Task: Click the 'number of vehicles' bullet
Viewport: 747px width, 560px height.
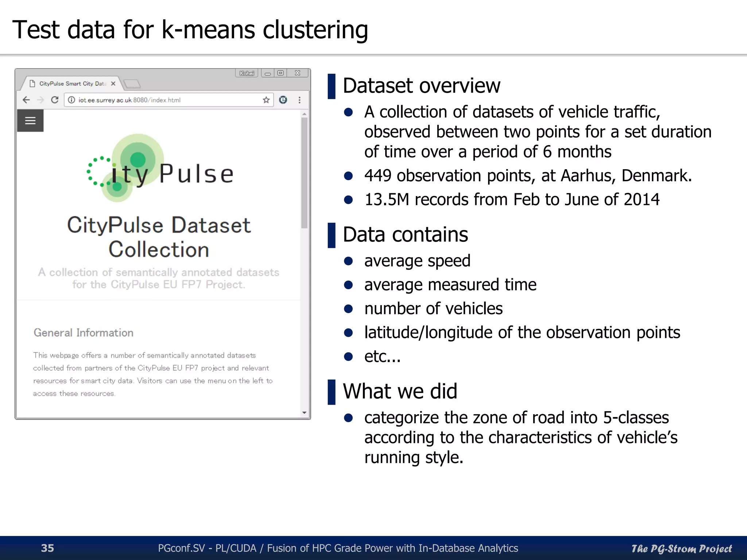Action: [434, 309]
